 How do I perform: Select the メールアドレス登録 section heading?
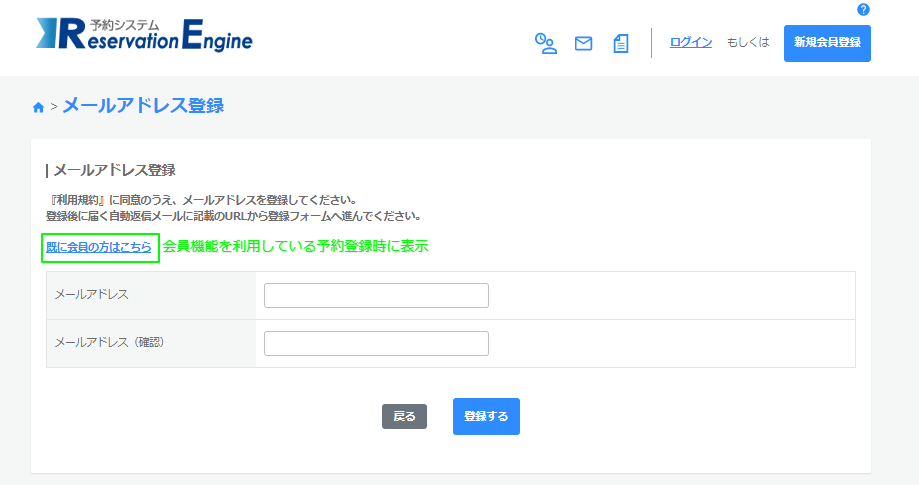coord(113,170)
